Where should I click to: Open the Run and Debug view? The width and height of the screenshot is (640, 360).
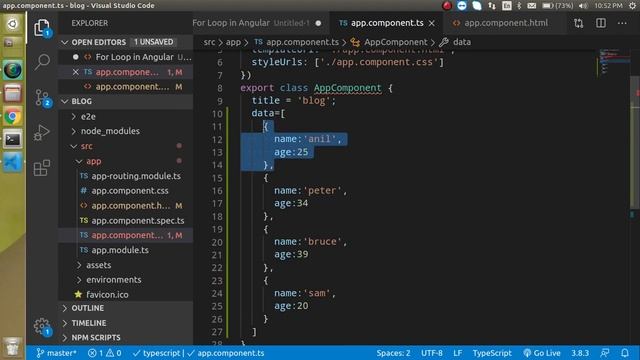[x=42, y=132]
